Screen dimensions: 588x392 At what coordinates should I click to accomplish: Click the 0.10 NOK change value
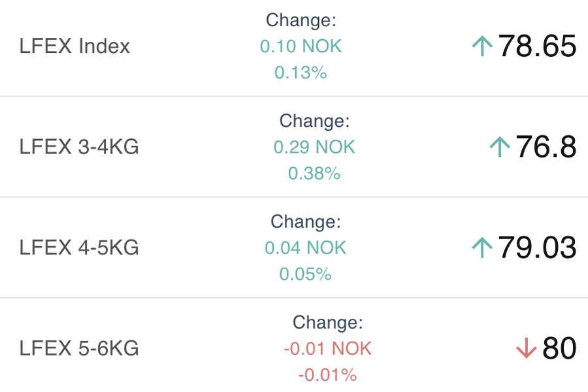click(301, 46)
